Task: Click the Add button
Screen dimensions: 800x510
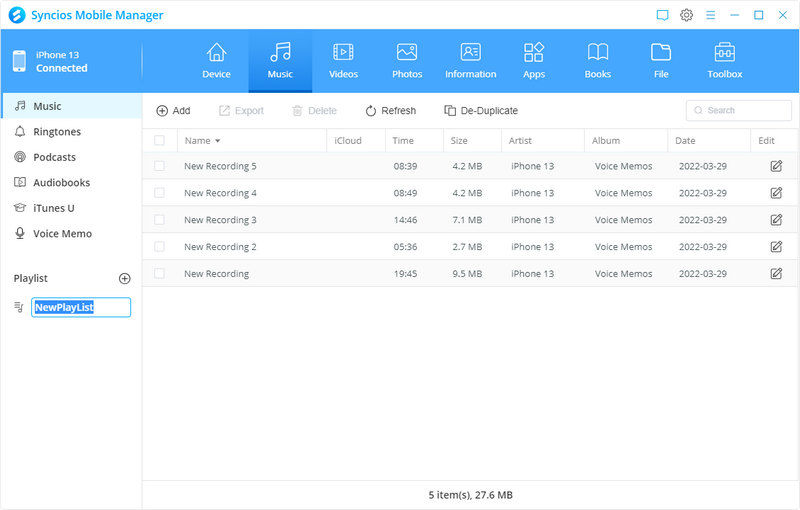Action: pyautogui.click(x=173, y=111)
